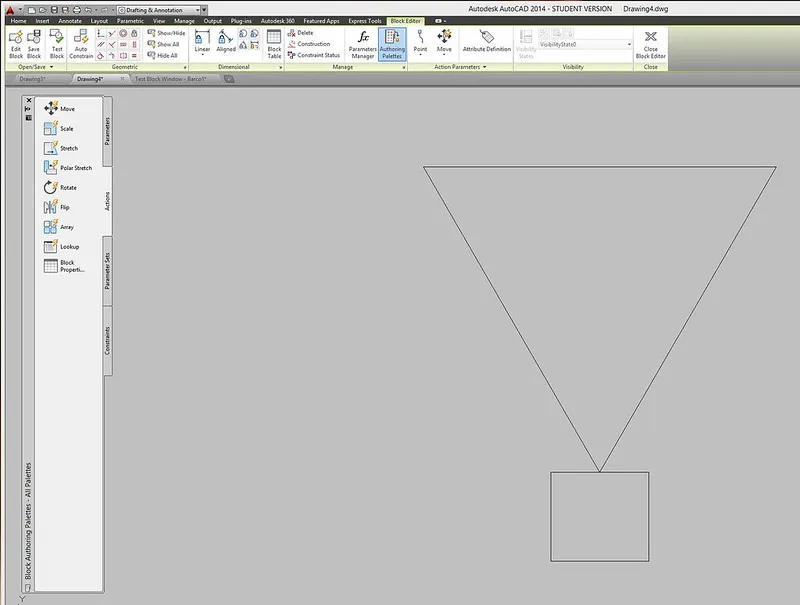Toggle Show/Hide geometric constraints
The image size is (800, 605).
click(165, 33)
